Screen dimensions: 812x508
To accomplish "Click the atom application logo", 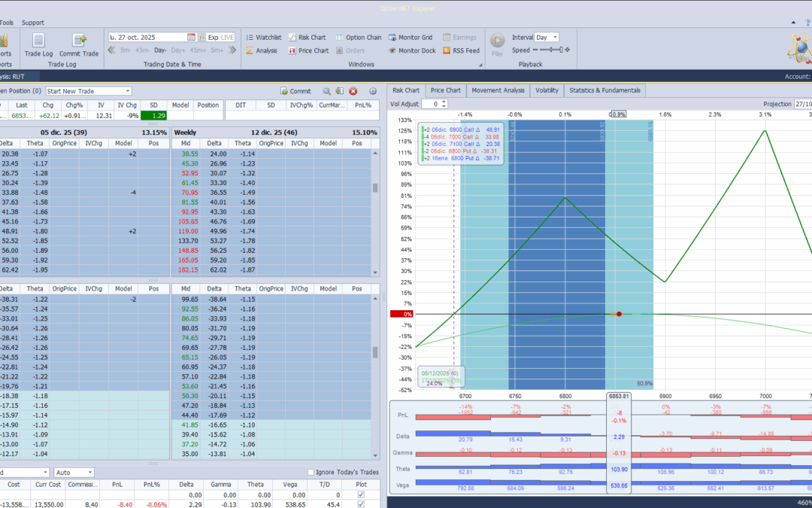I will pyautogui.click(x=799, y=47).
